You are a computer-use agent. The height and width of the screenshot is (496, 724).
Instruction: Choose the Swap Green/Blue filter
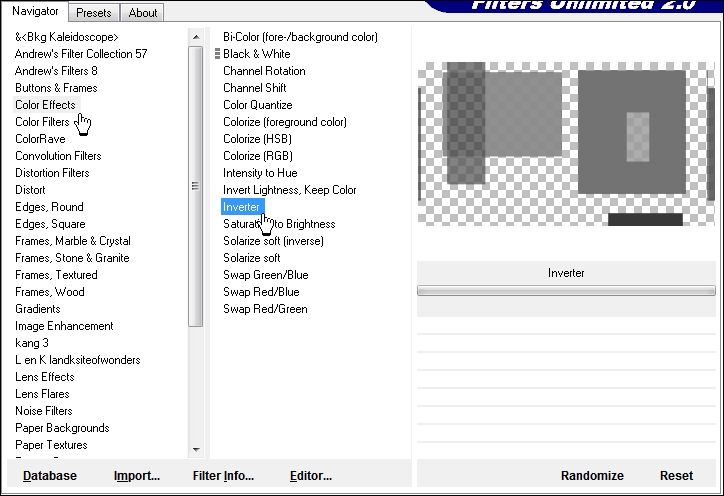[x=265, y=276]
